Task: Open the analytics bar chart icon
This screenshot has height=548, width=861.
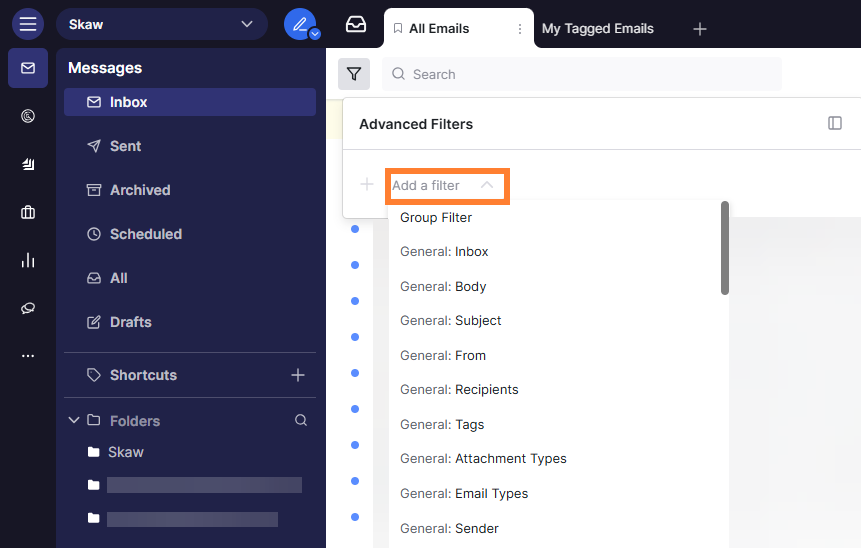Action: coord(28,260)
